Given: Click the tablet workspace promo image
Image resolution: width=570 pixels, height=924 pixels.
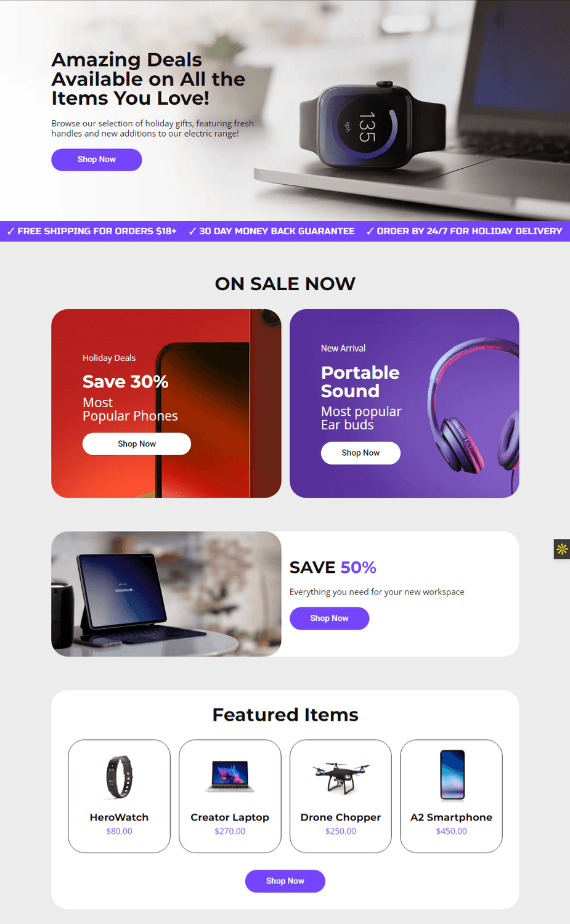Looking at the screenshot, I should 166,594.
